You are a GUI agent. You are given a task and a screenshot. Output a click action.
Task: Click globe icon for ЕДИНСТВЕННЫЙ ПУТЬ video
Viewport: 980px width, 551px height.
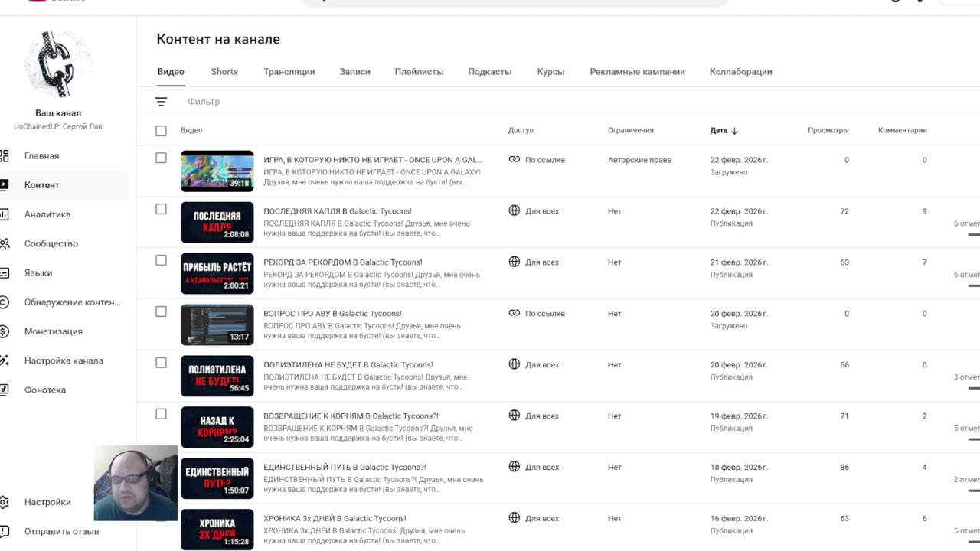coord(514,467)
